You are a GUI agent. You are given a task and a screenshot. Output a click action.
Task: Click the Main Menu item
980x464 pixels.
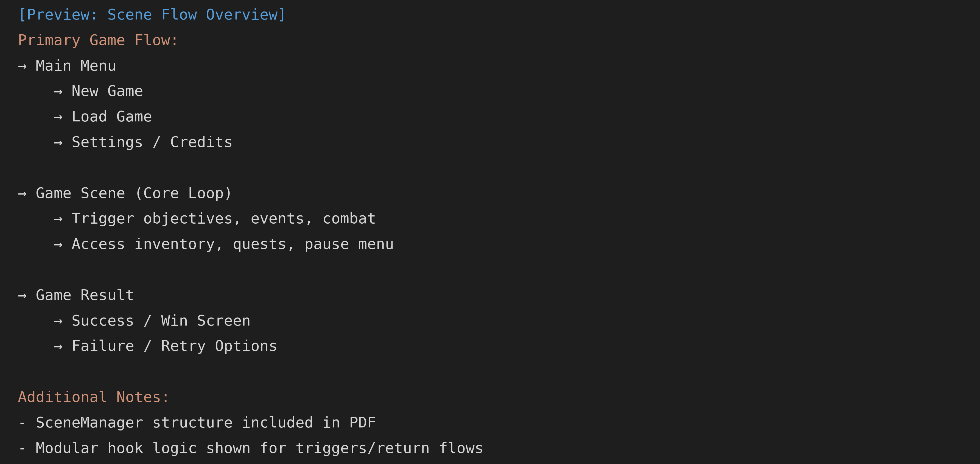click(76, 66)
